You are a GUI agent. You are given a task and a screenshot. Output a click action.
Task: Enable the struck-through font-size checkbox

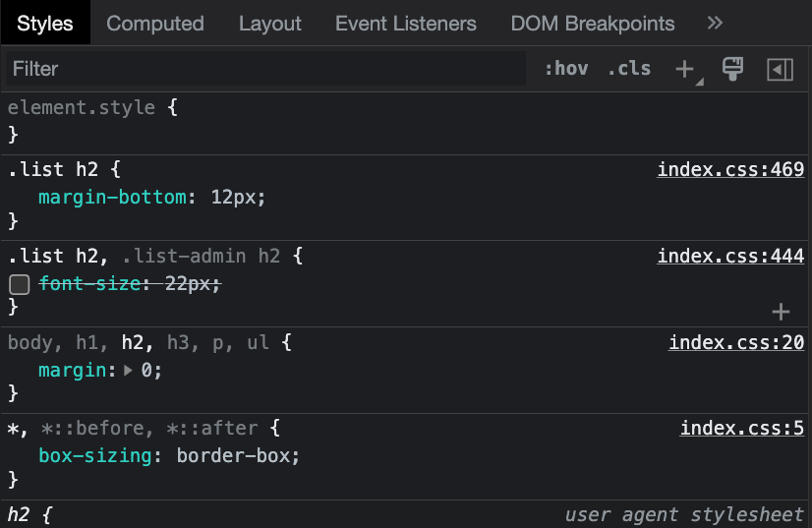coord(19,284)
